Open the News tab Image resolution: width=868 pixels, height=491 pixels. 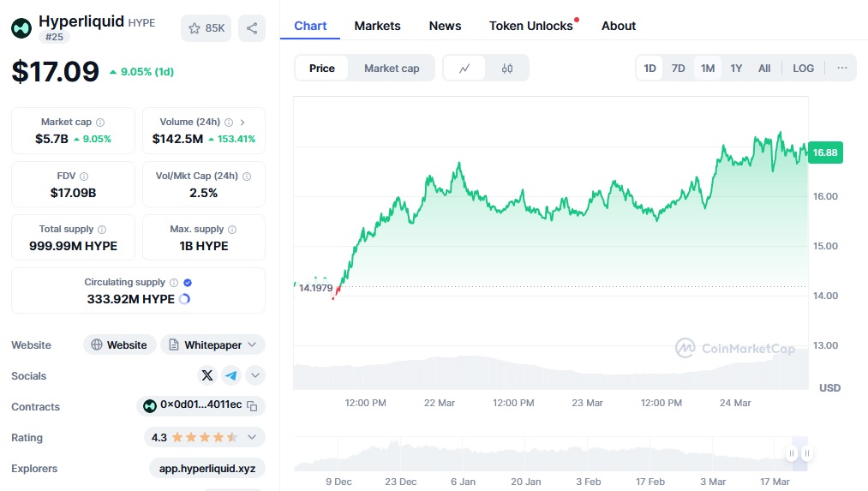click(445, 26)
